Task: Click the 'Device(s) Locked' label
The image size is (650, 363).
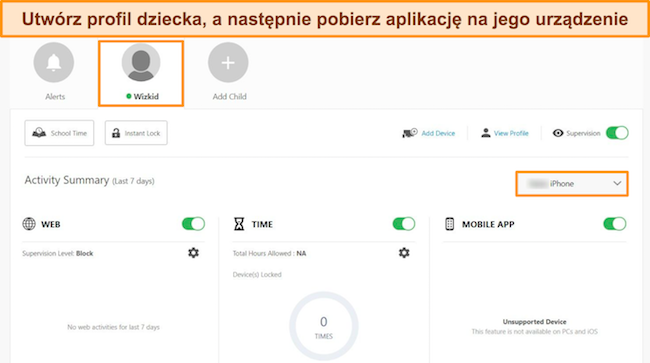Action: [x=257, y=274]
